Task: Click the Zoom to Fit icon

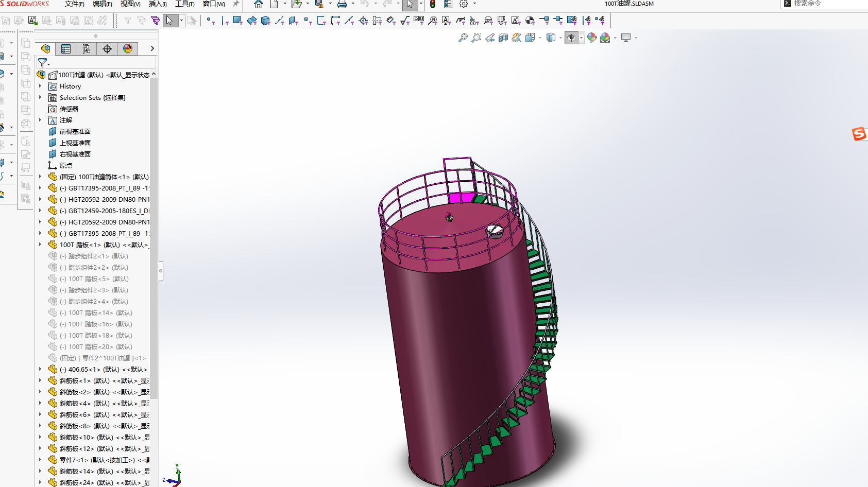Action: pos(463,38)
